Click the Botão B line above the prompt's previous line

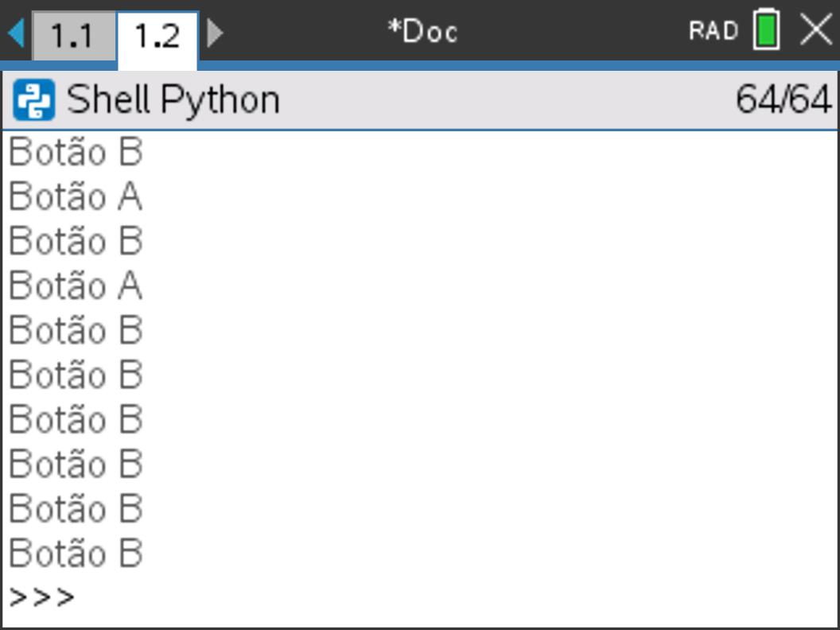[76, 507]
